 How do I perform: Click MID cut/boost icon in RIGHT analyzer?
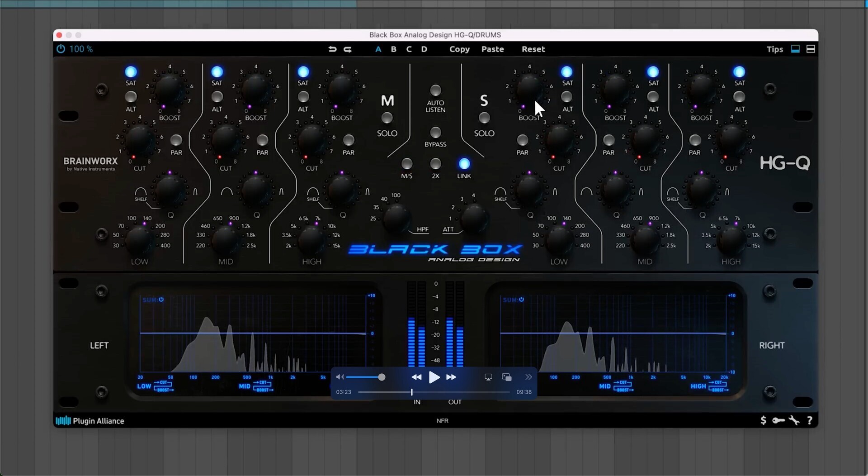623,386
